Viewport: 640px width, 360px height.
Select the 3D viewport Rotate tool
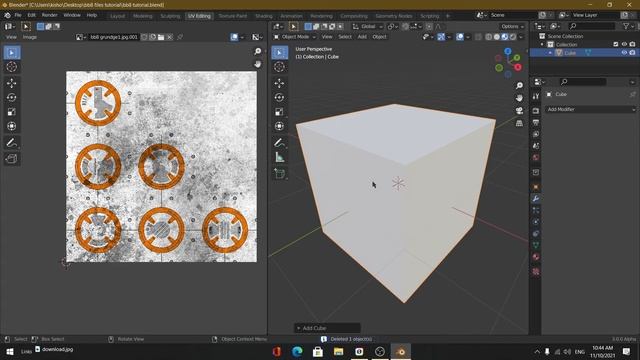coord(280,97)
